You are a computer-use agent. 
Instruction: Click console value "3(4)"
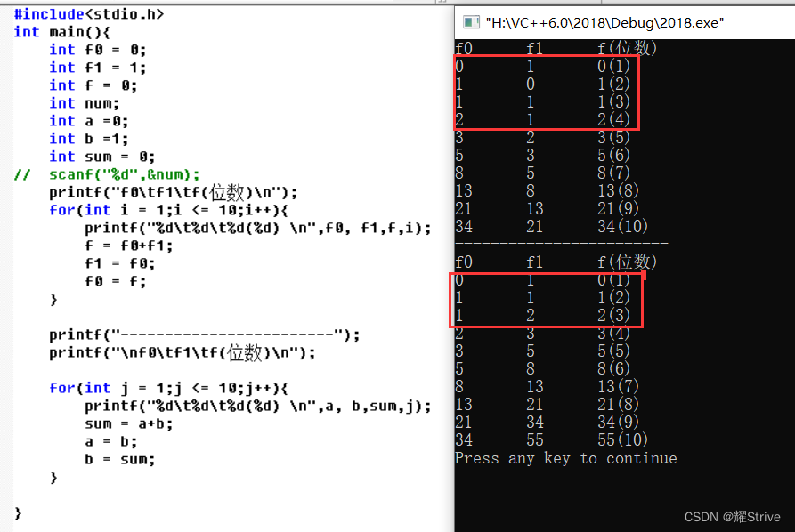[613, 334]
